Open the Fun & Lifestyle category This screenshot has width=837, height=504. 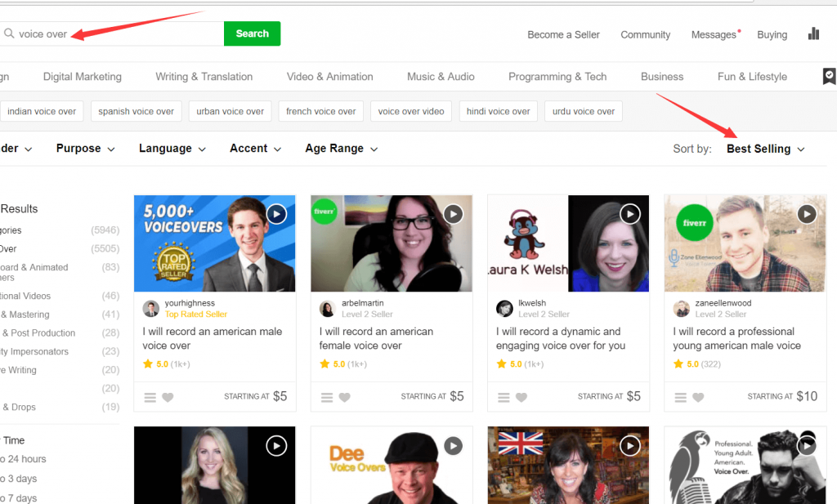tap(752, 77)
